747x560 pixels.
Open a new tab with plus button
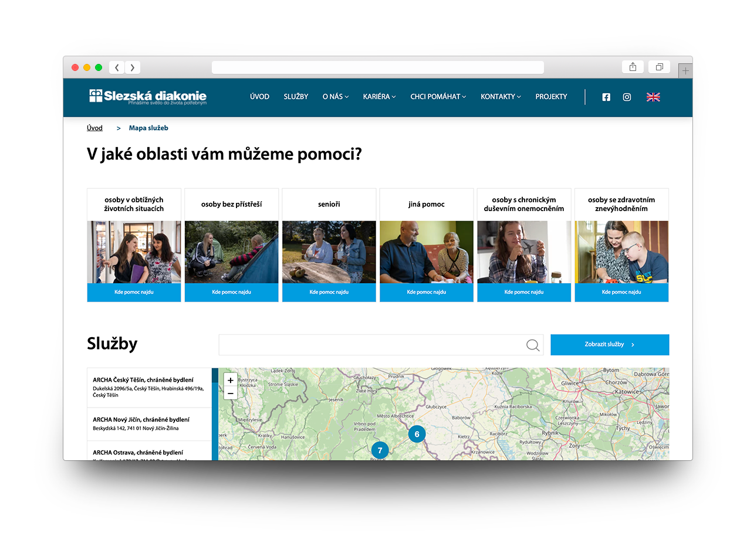685,71
